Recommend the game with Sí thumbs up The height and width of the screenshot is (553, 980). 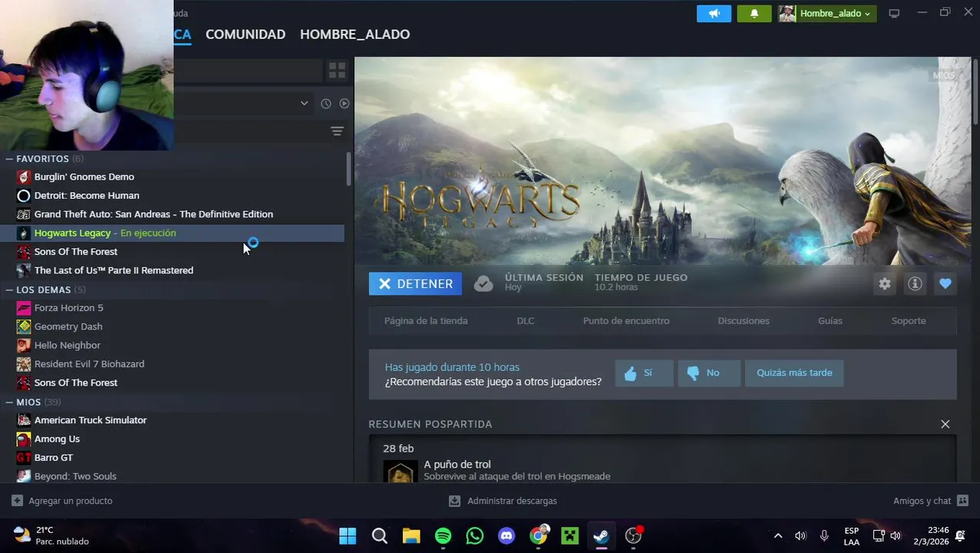pos(644,373)
